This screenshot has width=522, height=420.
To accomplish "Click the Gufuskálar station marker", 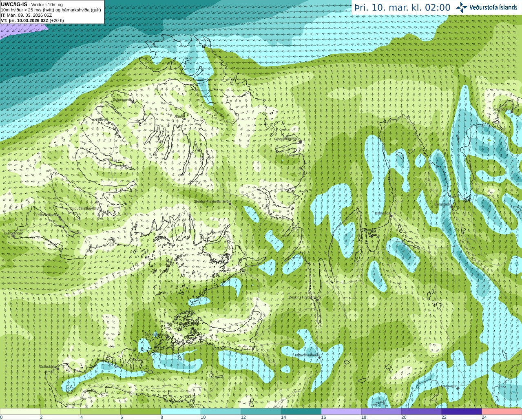I will [58, 369].
